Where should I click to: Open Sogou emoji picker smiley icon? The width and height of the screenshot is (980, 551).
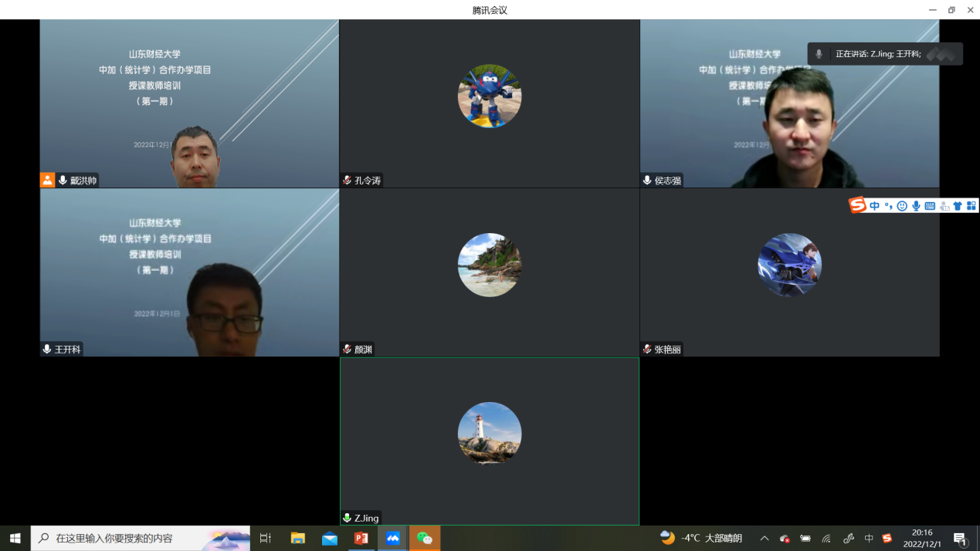tap(901, 206)
